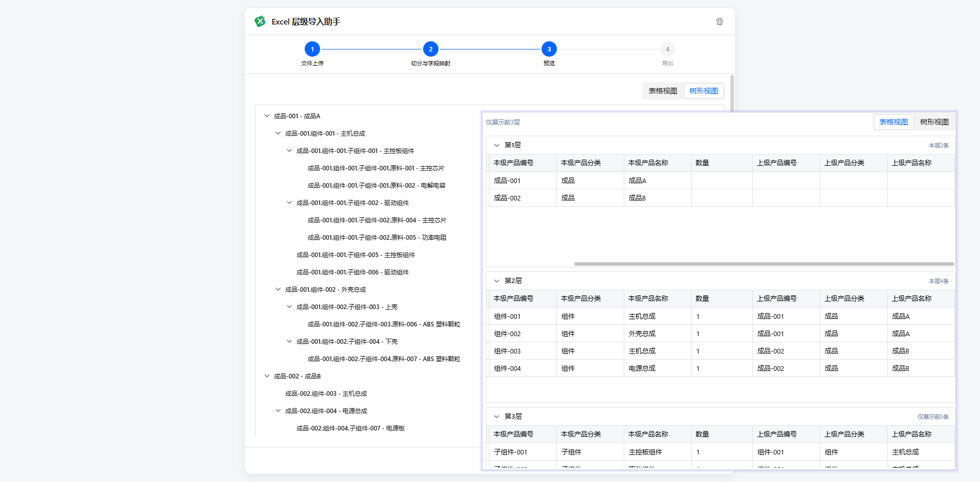
Task: Select step 3 预览 circle
Action: pos(549,49)
